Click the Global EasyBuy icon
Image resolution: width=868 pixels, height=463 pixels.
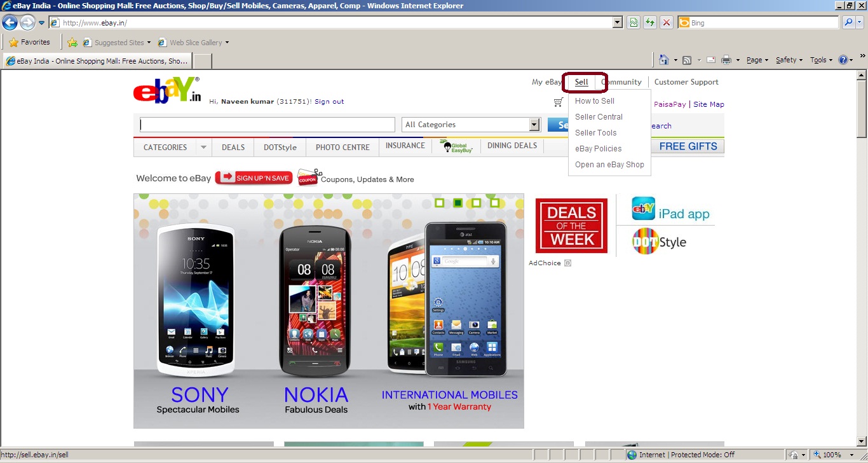456,146
